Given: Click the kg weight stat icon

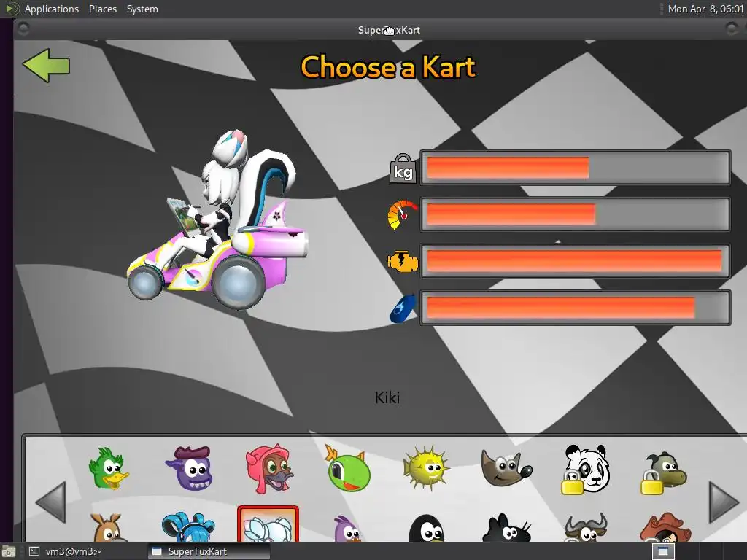Looking at the screenshot, I should coord(403,168).
